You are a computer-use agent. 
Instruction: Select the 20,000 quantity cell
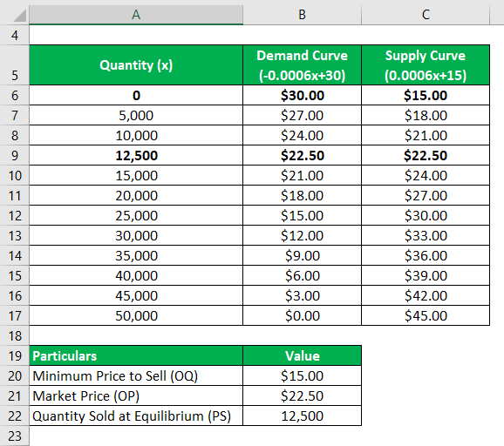point(136,195)
